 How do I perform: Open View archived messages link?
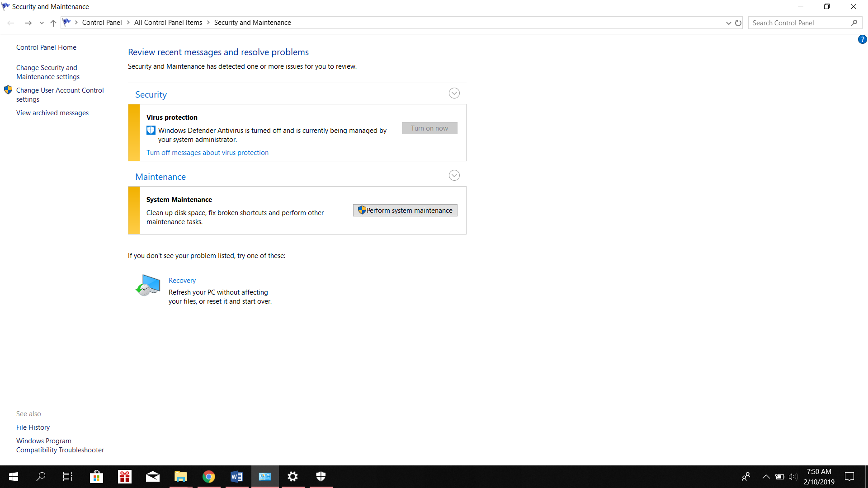52,113
